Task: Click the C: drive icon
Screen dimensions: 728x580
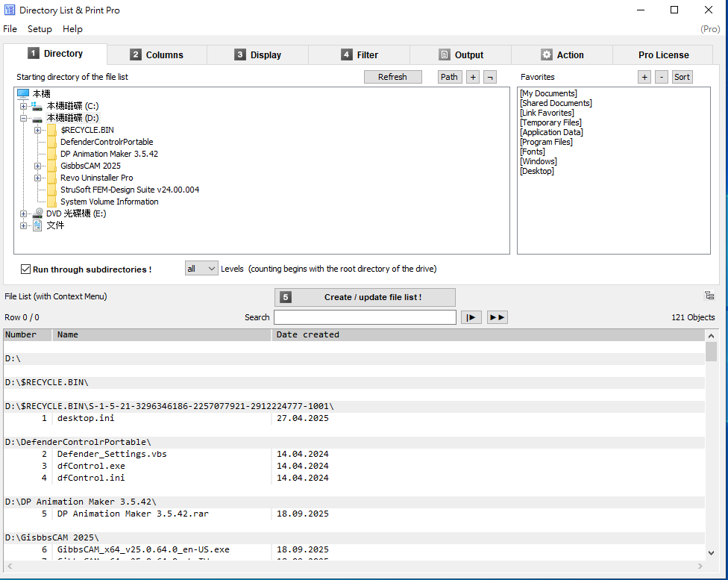Action: (x=37, y=107)
